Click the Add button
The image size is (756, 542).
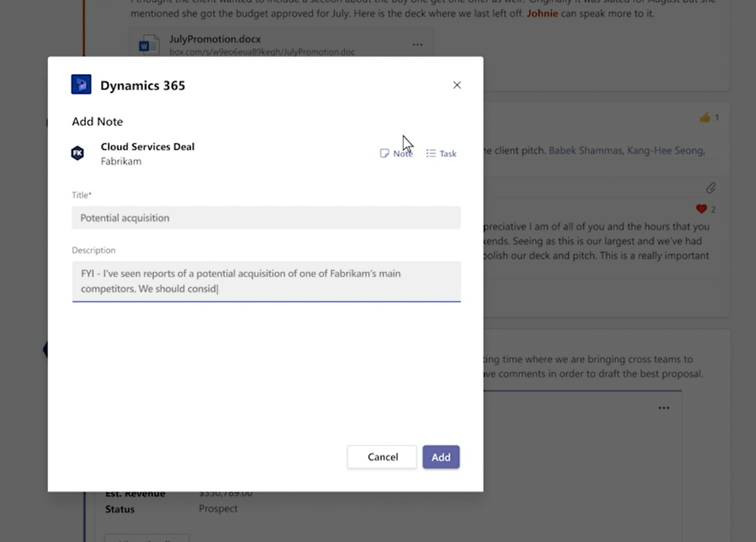(441, 457)
